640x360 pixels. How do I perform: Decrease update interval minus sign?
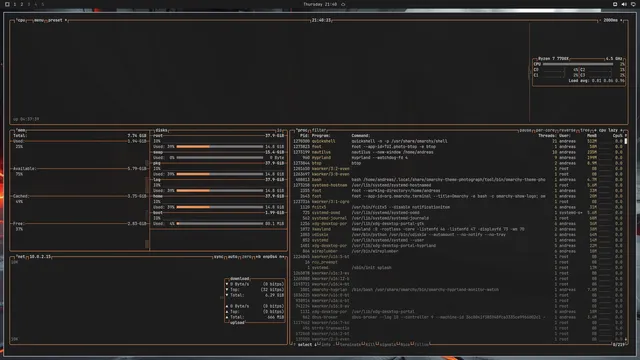click(x=600, y=20)
